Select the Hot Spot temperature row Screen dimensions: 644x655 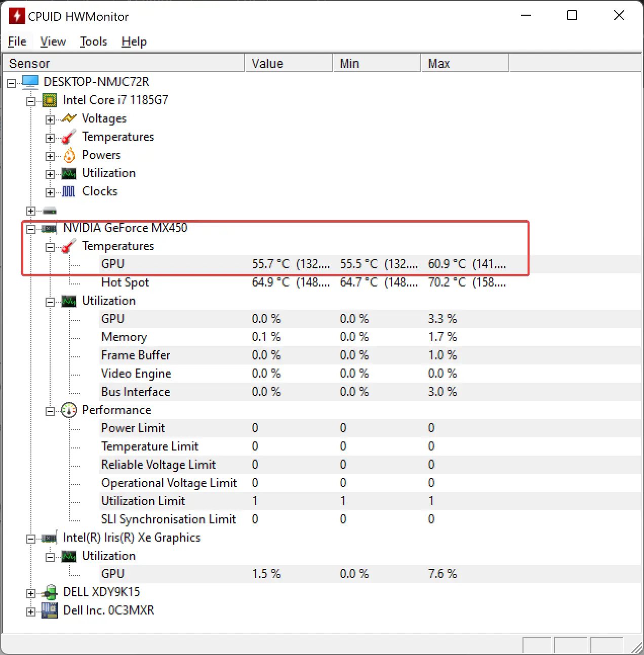coord(371,282)
